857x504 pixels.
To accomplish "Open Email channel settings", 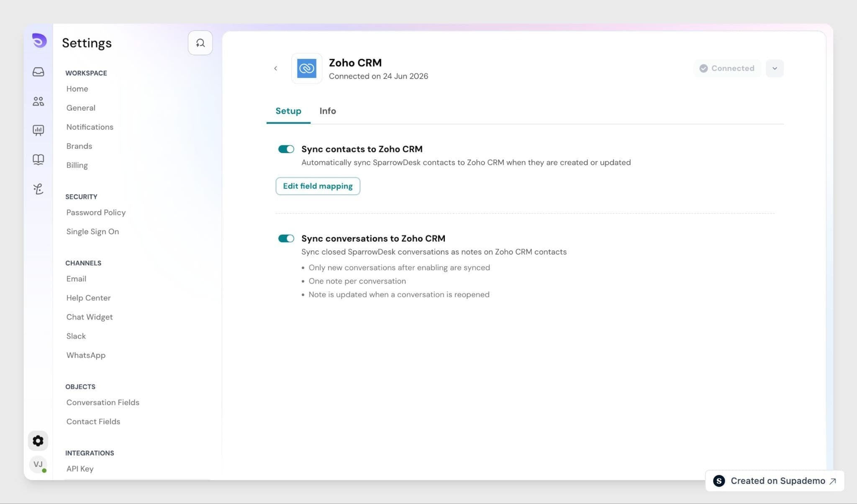I will (x=76, y=279).
